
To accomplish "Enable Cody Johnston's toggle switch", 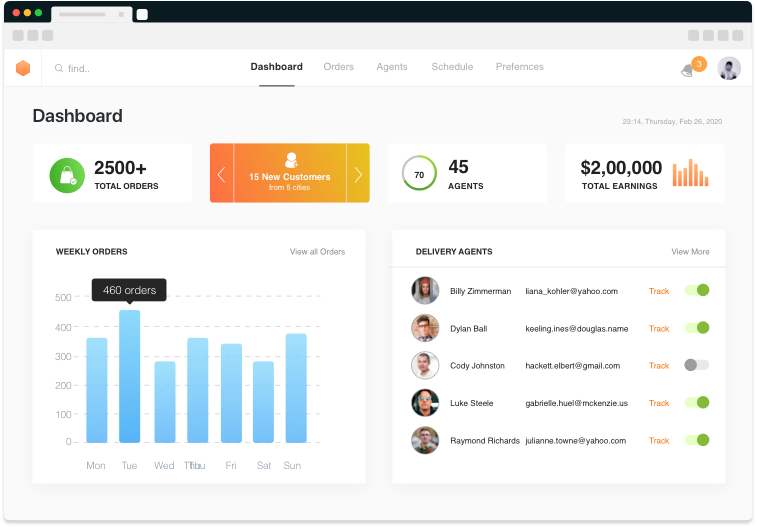I will [697, 365].
